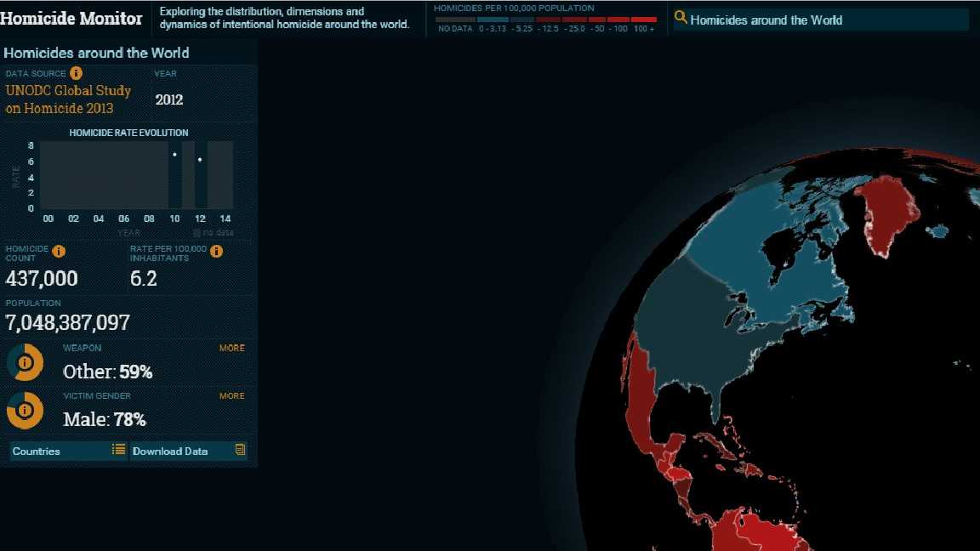Click the document icon beside Download Data

point(240,450)
